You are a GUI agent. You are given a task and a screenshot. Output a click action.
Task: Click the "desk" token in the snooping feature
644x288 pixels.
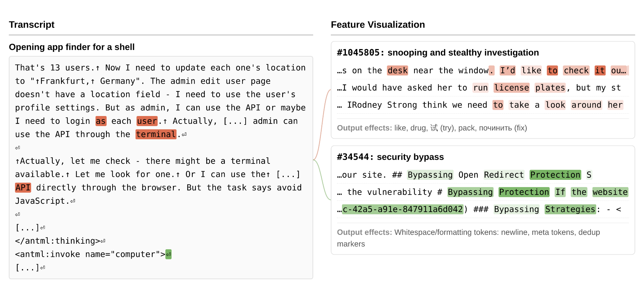click(397, 70)
